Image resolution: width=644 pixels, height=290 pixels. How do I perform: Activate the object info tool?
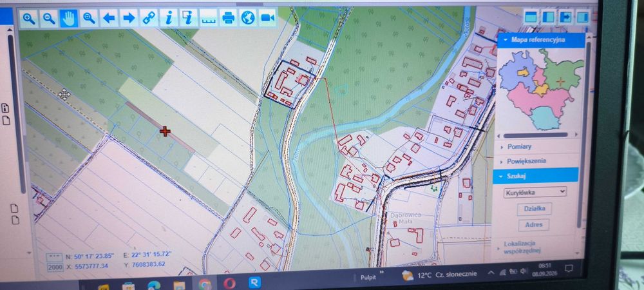[169, 18]
